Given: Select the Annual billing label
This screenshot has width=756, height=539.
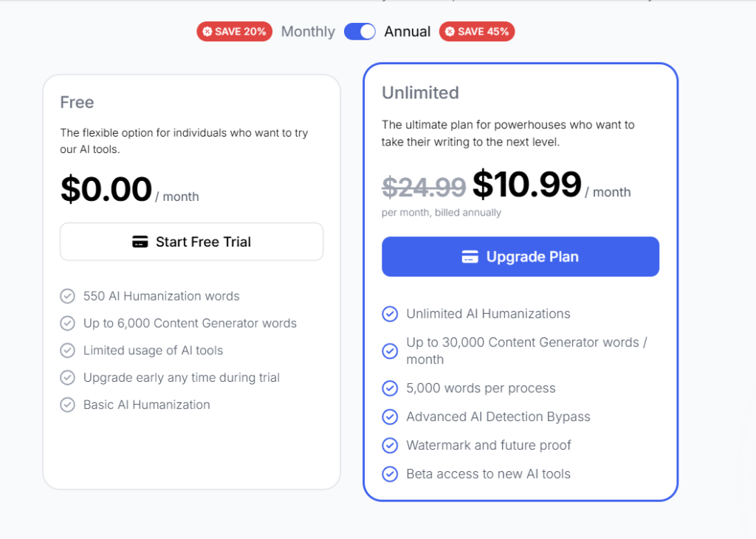Looking at the screenshot, I should [x=408, y=32].
